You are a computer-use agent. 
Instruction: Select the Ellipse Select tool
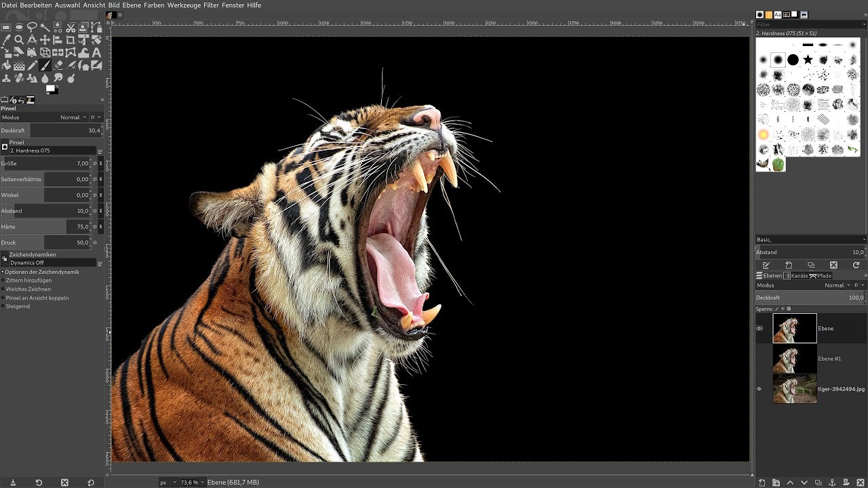(x=19, y=27)
